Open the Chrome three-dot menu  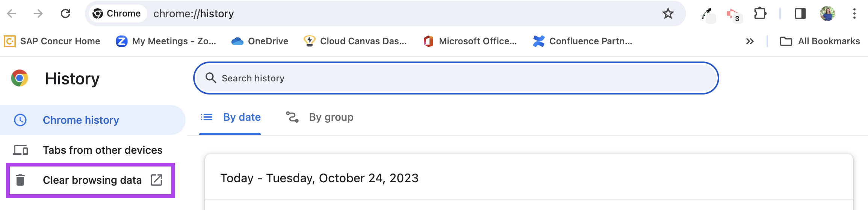[x=854, y=14]
